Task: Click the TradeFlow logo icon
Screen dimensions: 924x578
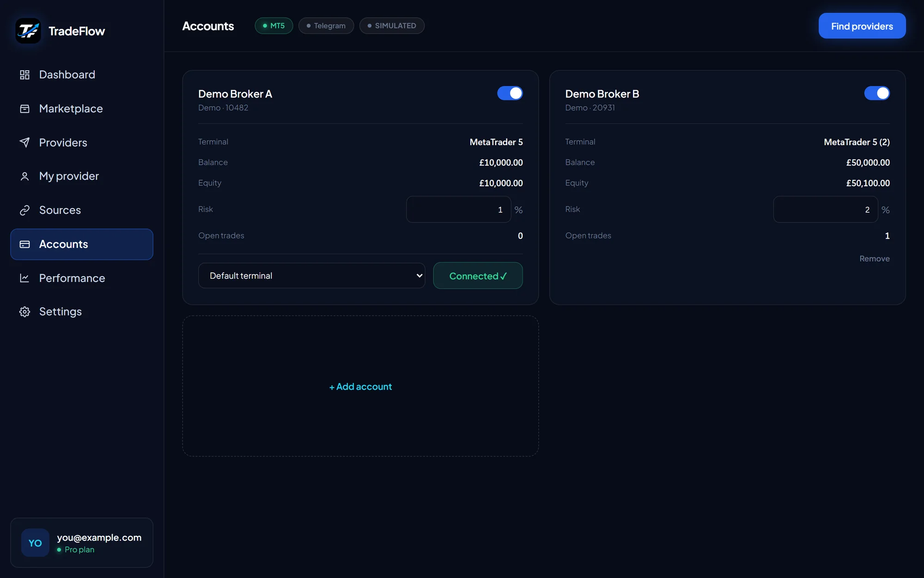Action: 28,31
